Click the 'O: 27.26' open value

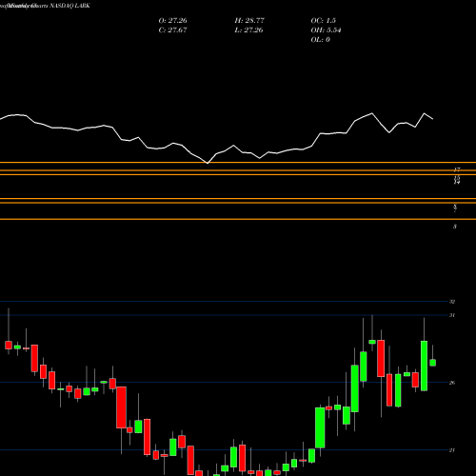pos(173,21)
